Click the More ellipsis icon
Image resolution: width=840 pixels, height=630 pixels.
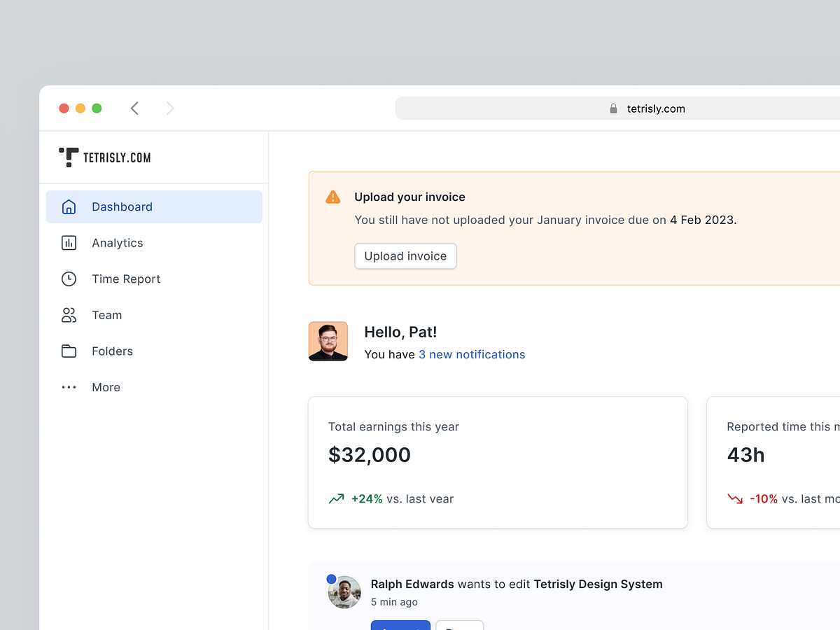(x=69, y=387)
